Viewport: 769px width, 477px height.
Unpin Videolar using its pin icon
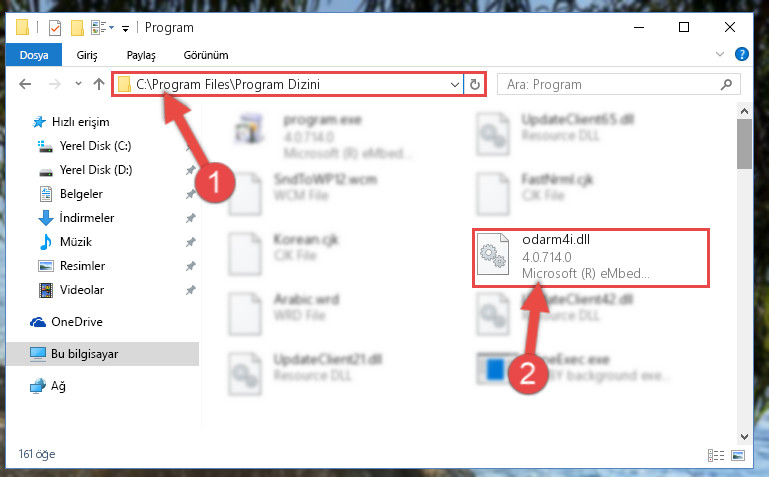(190, 290)
